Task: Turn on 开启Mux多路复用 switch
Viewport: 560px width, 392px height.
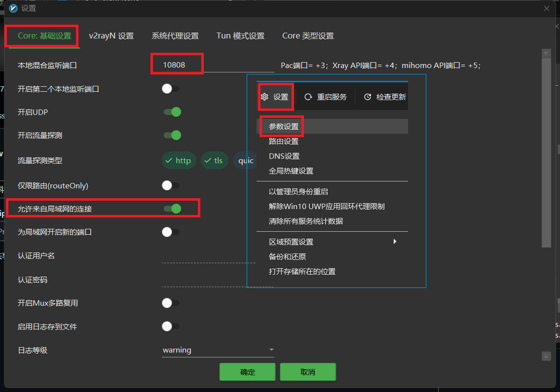Action: (x=171, y=303)
